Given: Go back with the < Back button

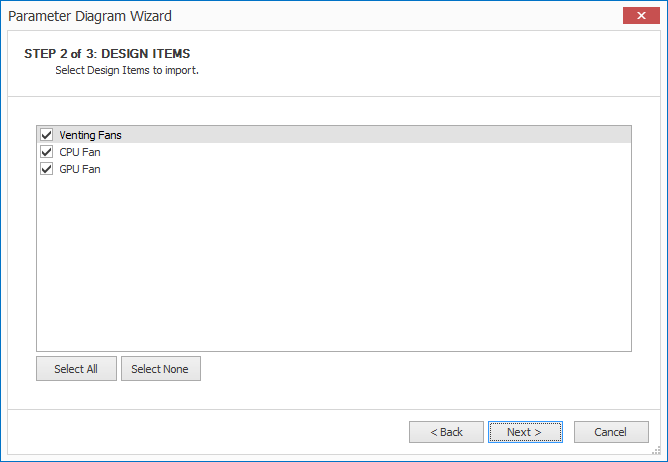Looking at the screenshot, I should pos(446,432).
